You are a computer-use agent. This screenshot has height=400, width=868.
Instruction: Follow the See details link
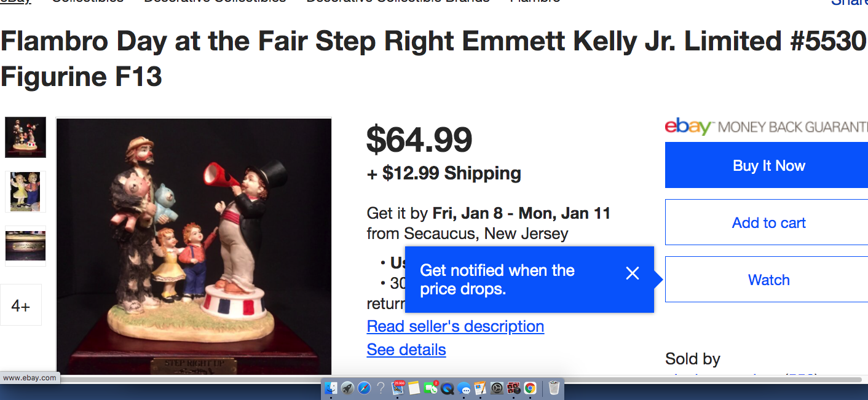click(406, 350)
